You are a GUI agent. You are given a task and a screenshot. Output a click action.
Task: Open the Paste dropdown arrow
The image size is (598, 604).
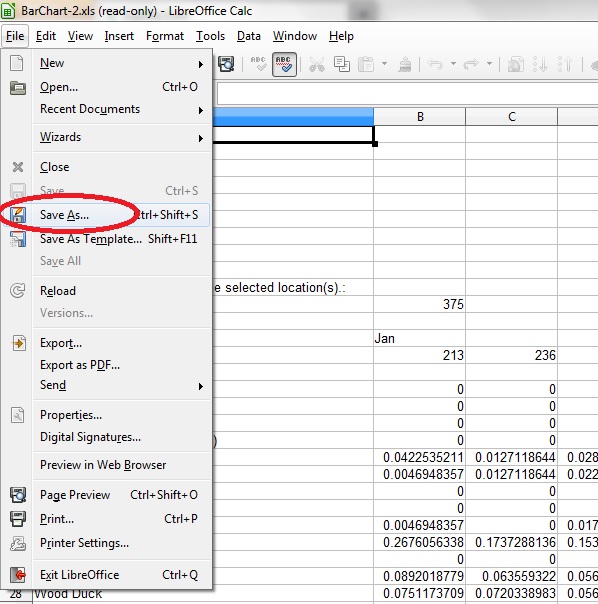(x=384, y=63)
